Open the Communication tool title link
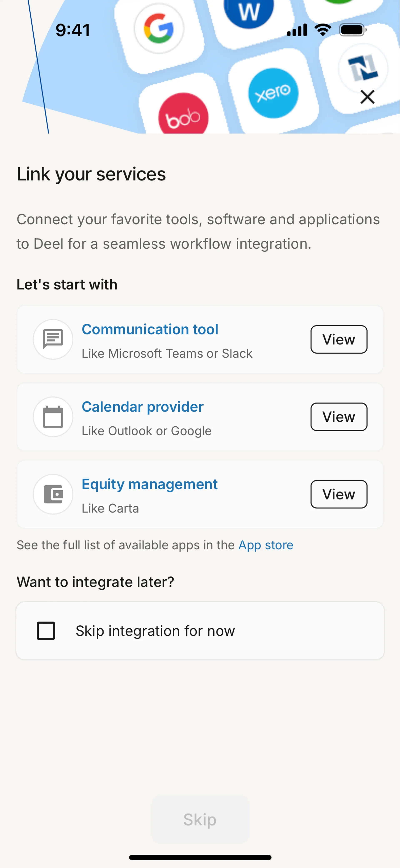Screen dimensions: 400x868 coord(150,329)
